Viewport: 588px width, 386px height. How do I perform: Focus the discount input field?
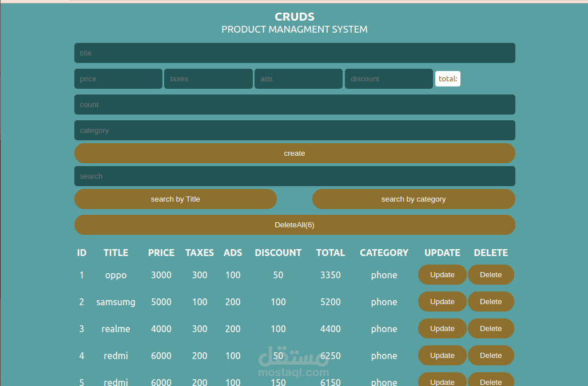point(389,79)
